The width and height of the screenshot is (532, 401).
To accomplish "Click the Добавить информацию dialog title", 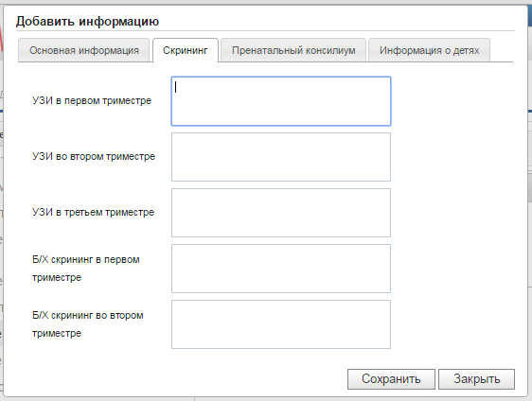I will tap(87, 22).
